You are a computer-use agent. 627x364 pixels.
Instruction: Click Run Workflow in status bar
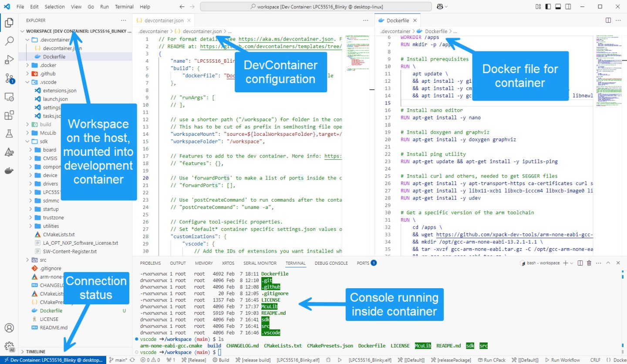pos(562,360)
